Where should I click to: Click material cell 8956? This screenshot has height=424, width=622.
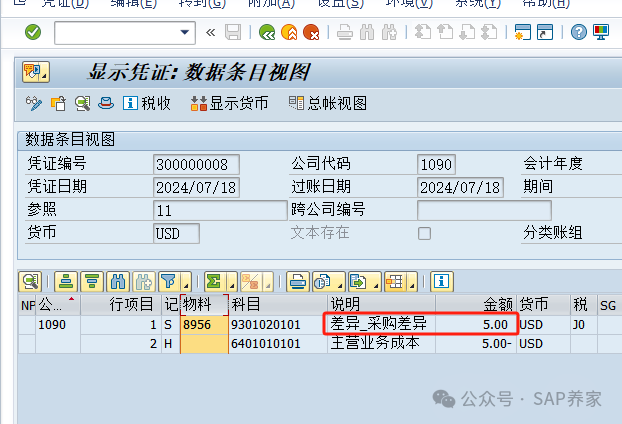click(204, 325)
